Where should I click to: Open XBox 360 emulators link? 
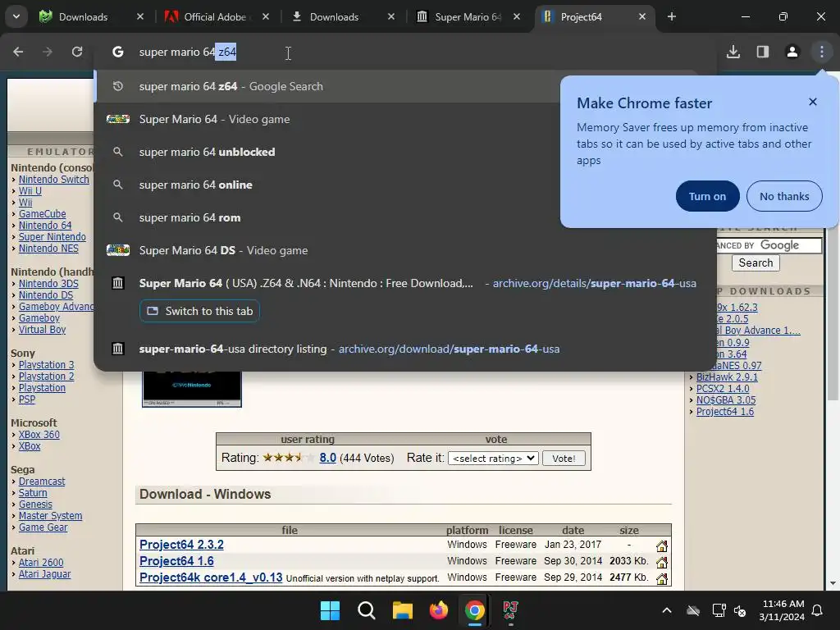(39, 435)
